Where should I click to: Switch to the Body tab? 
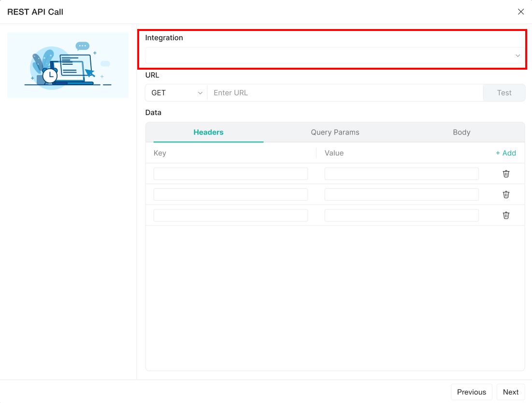click(x=461, y=132)
